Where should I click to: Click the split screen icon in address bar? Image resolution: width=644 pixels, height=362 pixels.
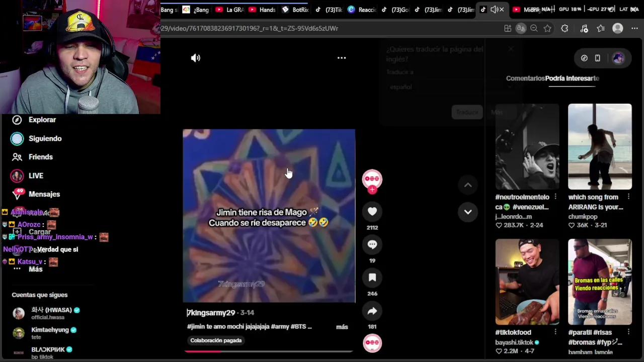(x=508, y=29)
